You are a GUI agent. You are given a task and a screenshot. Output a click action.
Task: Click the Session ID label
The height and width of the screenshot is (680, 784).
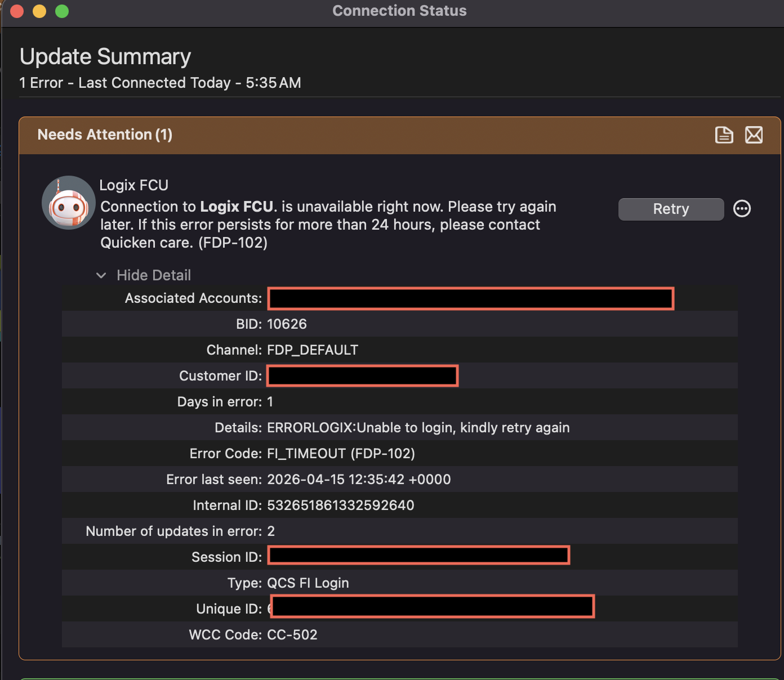226,557
